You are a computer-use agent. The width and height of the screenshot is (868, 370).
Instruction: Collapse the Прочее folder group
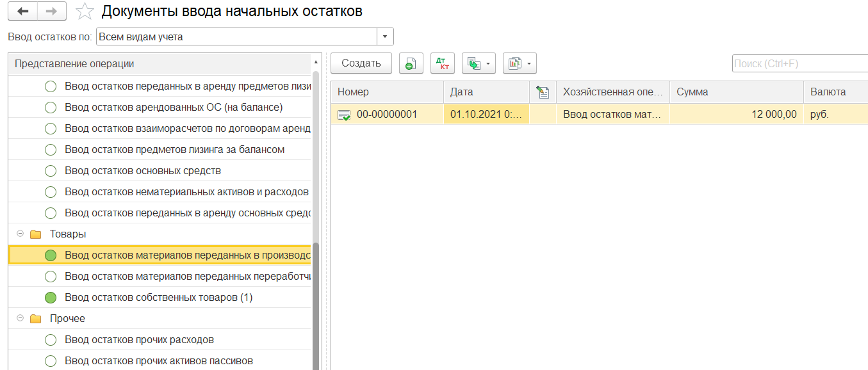20,319
